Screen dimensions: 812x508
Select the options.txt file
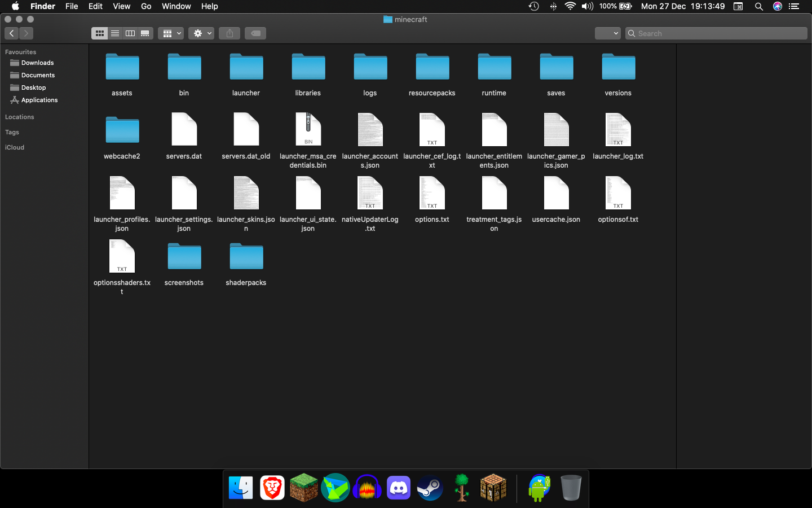click(432, 194)
